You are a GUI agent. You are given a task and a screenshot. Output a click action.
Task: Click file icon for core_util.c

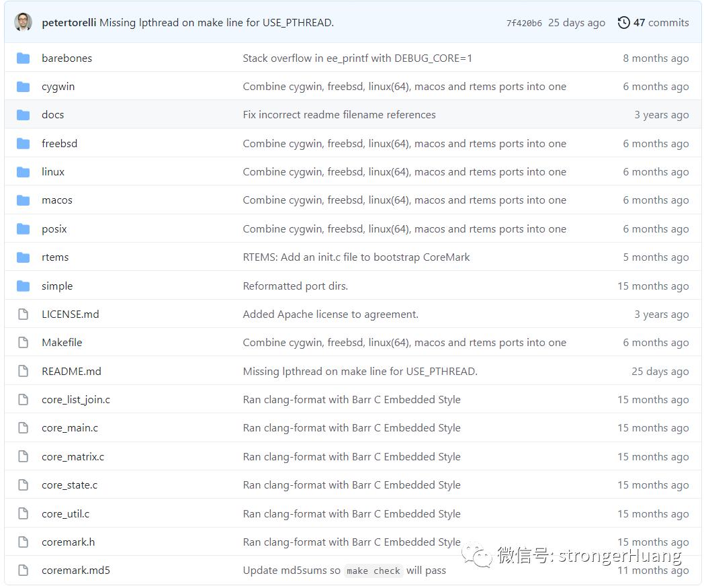coord(23,513)
